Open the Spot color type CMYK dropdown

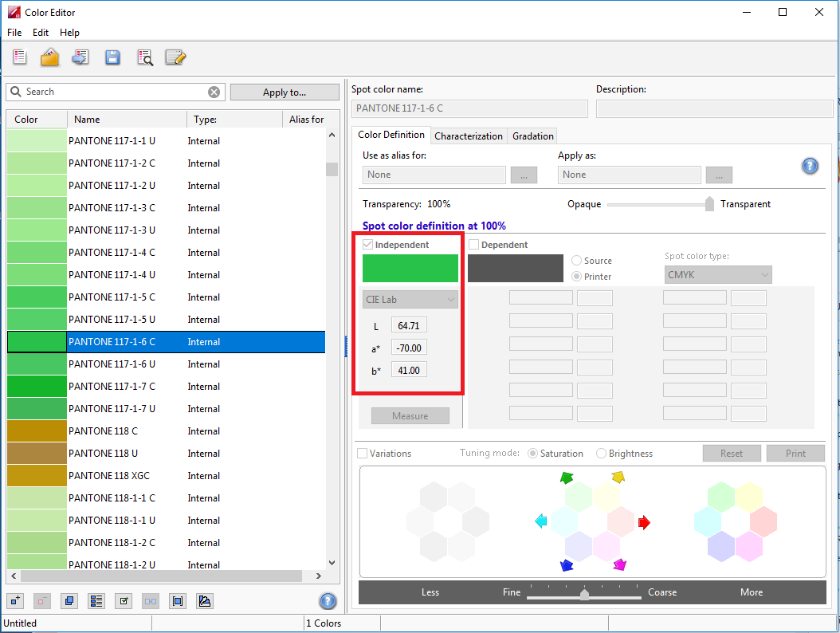point(718,275)
